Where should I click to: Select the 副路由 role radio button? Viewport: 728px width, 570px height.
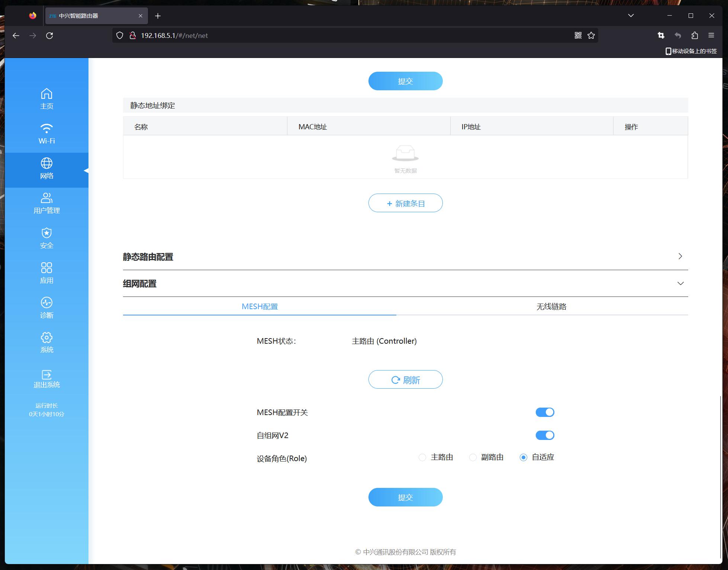(473, 457)
